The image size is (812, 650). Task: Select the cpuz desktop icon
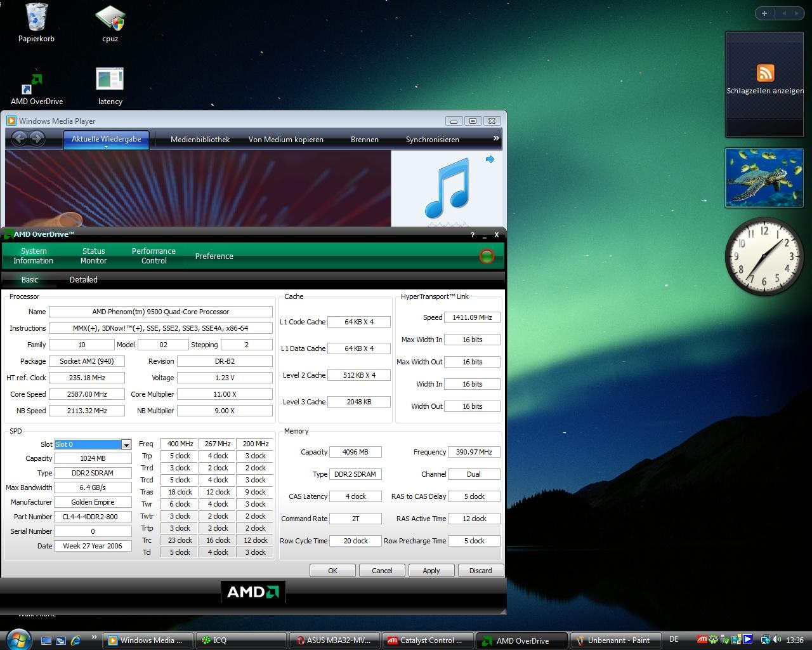click(x=110, y=23)
